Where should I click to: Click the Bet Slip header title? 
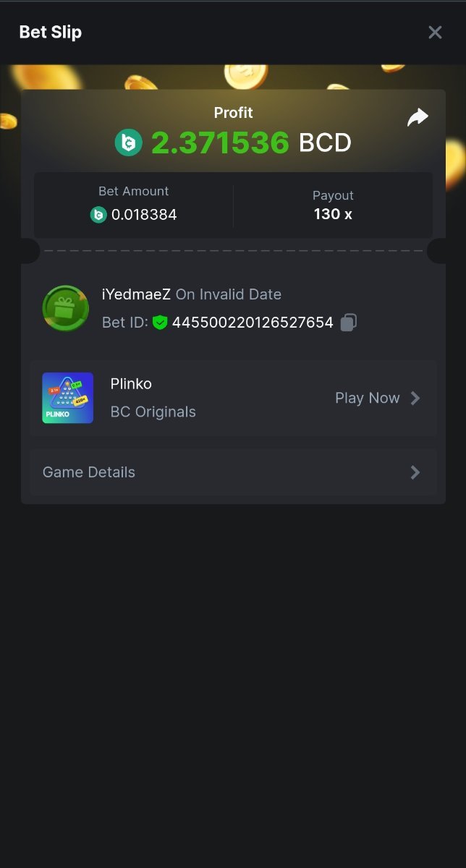click(51, 33)
